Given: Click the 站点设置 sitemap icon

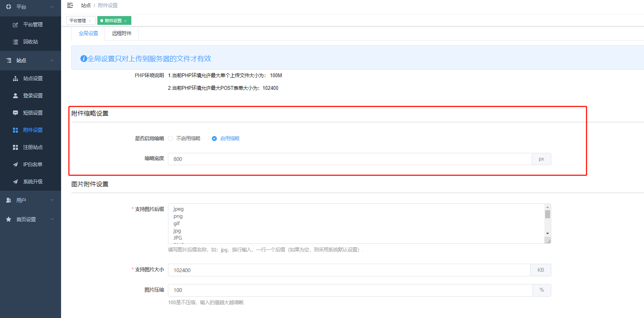Looking at the screenshot, I should pyautogui.click(x=15, y=79).
